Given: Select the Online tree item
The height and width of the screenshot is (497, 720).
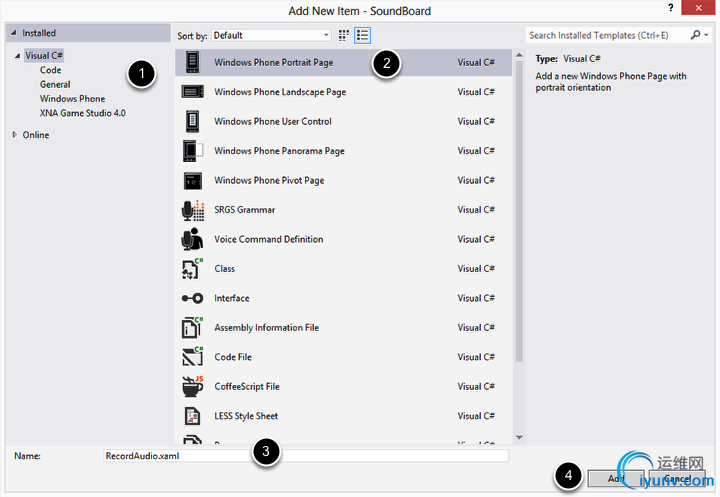Looking at the screenshot, I should point(36,135).
